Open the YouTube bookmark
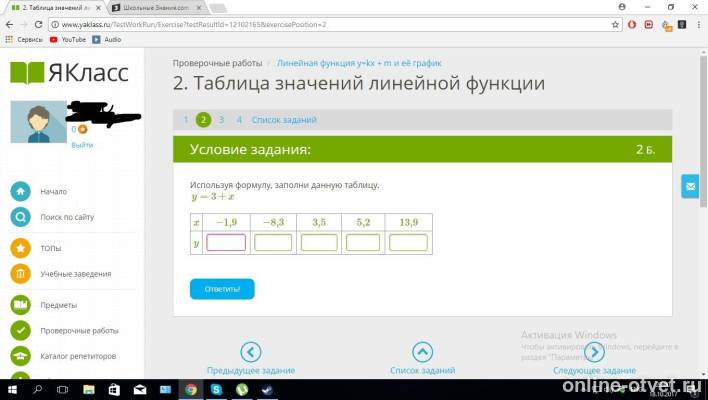Image resolution: width=708 pixels, height=400 pixels. pyautogui.click(x=68, y=40)
